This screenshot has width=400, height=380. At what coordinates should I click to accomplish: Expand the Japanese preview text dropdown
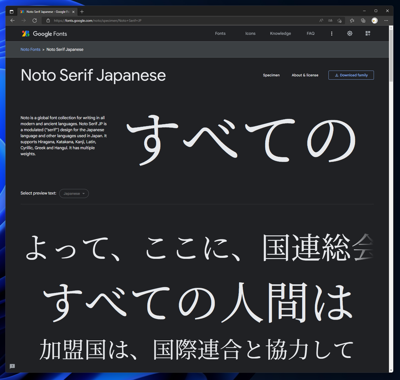click(74, 193)
